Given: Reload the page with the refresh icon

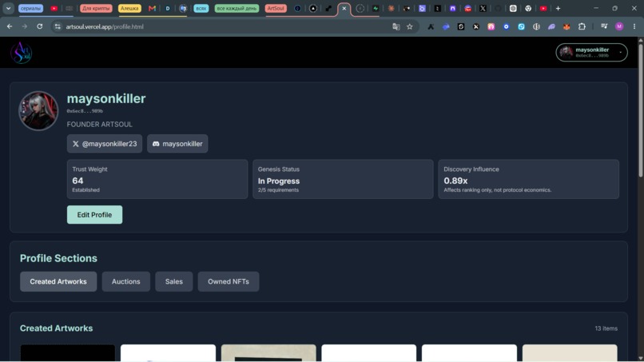Looking at the screenshot, I should (39, 26).
